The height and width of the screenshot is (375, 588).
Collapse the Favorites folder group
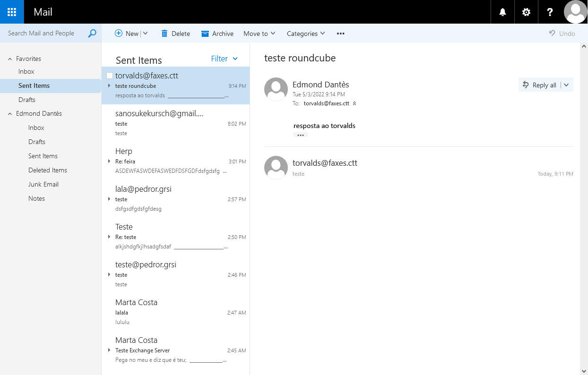[10, 59]
